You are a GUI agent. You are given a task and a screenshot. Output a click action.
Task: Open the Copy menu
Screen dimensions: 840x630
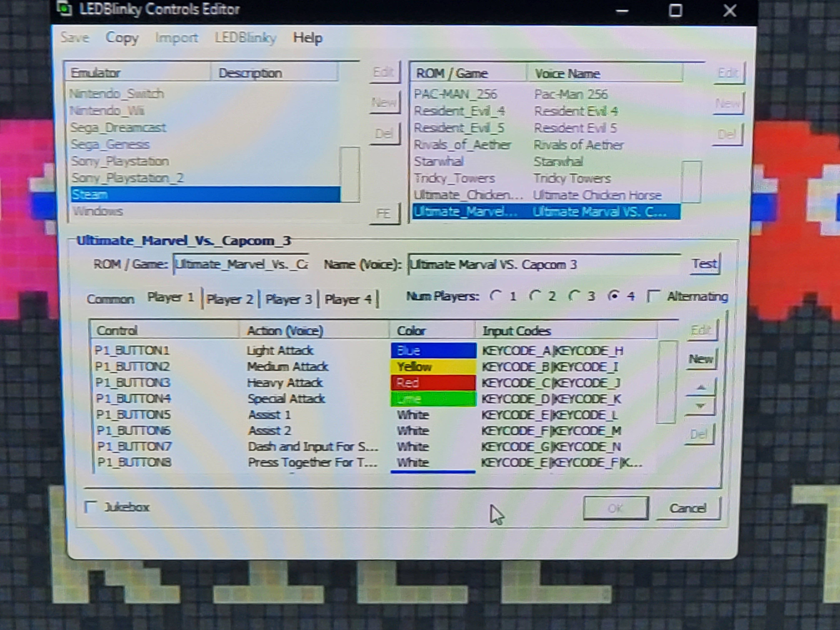tap(122, 38)
